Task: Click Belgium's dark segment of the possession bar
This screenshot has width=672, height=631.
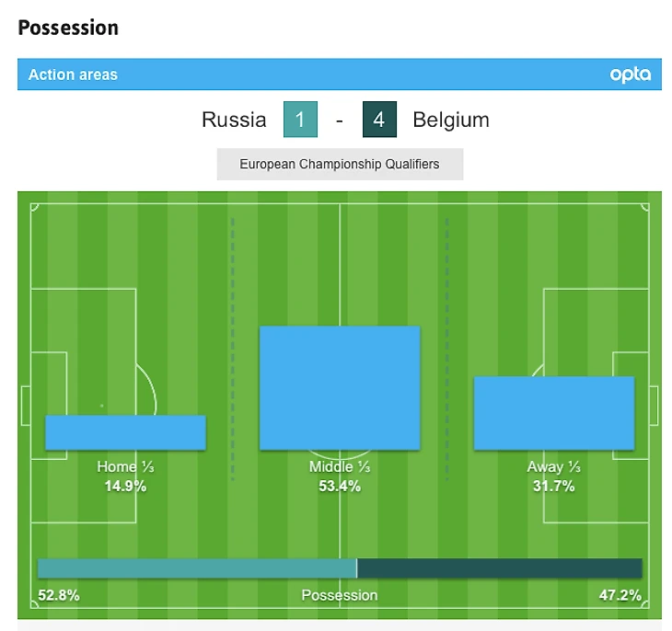Action: 499,568
